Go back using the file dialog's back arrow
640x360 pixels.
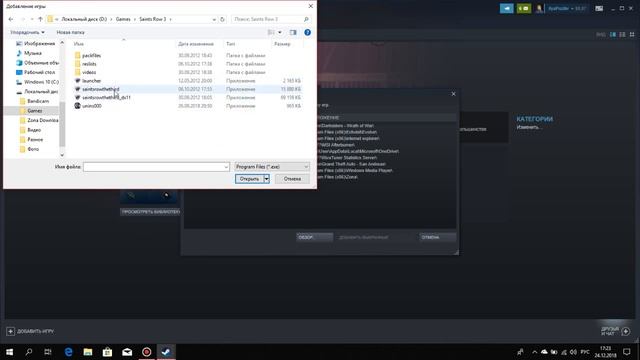tap(11, 19)
